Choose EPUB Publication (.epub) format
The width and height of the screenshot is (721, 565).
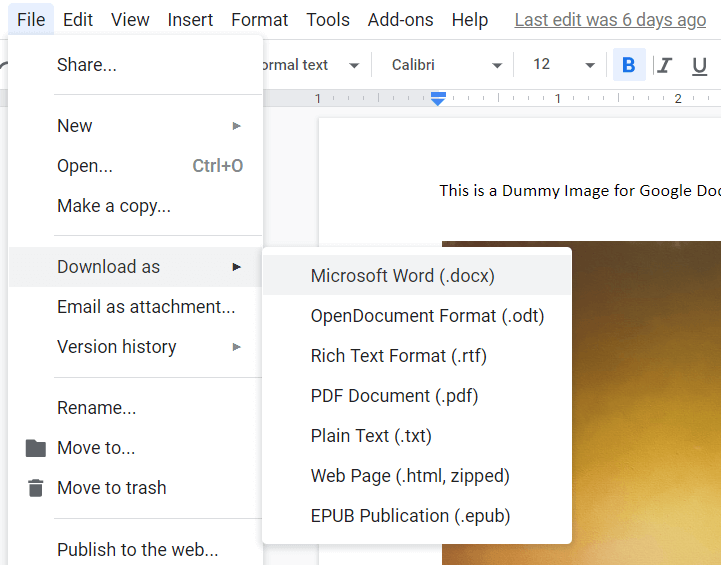click(410, 516)
